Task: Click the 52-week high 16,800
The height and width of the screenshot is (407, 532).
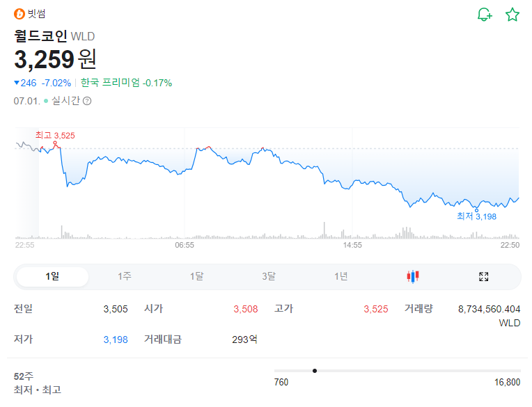Action: pos(507,382)
